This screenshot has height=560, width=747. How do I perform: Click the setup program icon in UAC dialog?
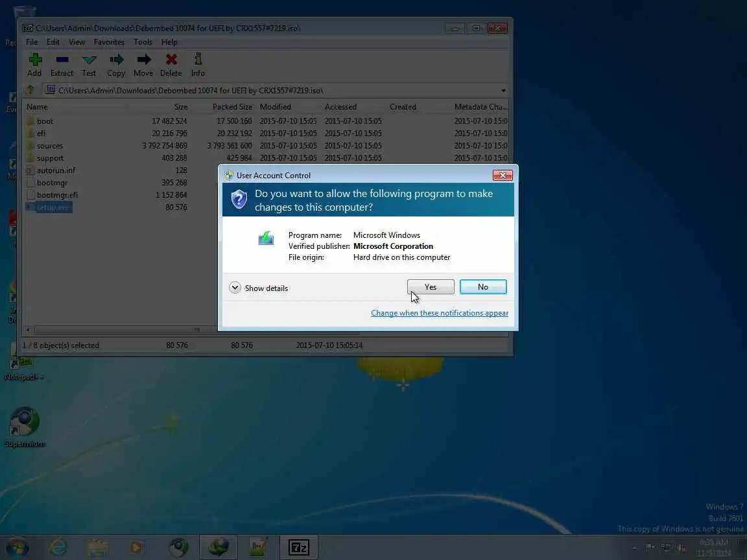tap(266, 238)
